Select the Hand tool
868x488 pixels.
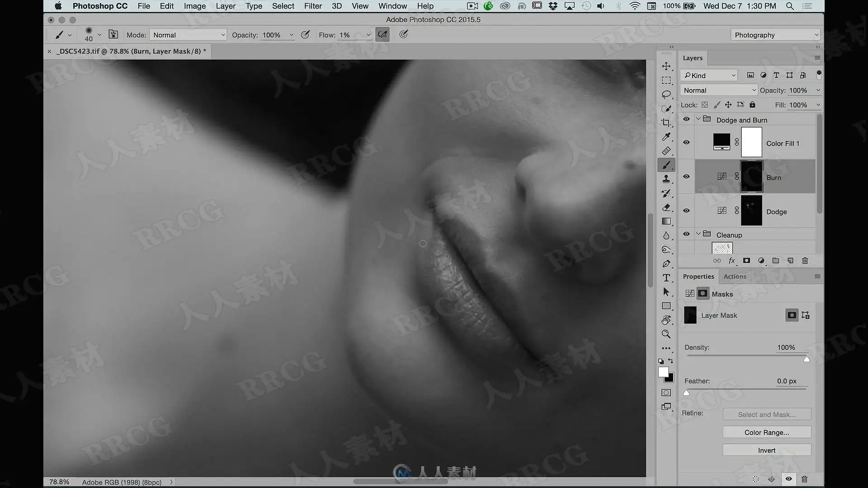666,320
